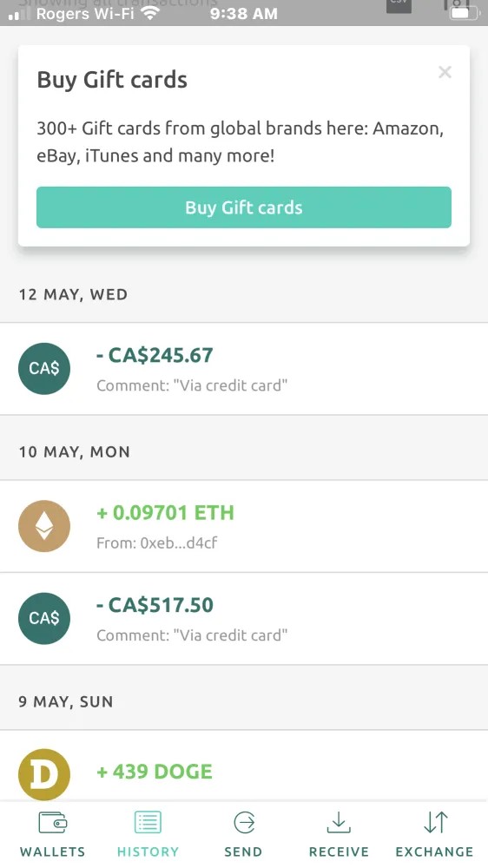Screen dimensions: 488x868
Task: Tap the History list icon
Action: click(148, 823)
